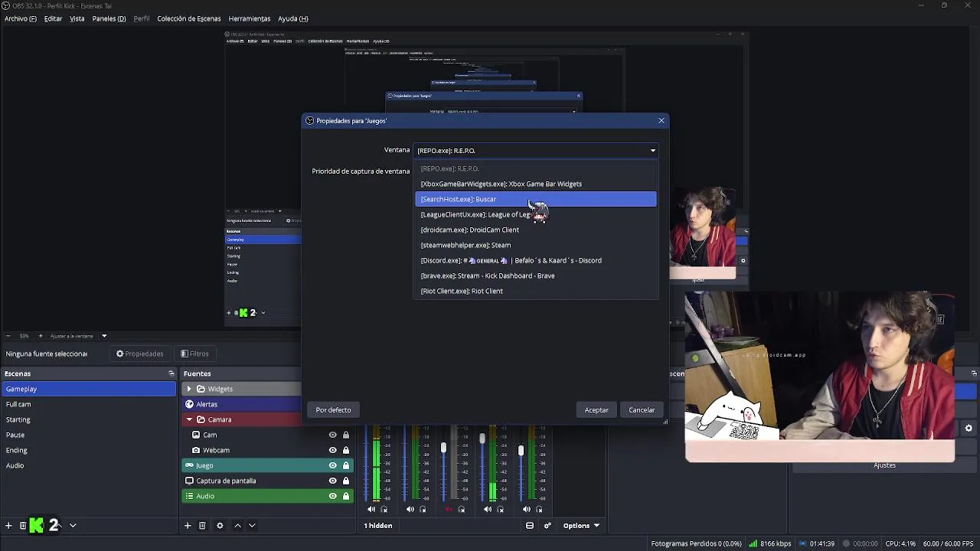Click the streaming time status icon

(x=802, y=544)
